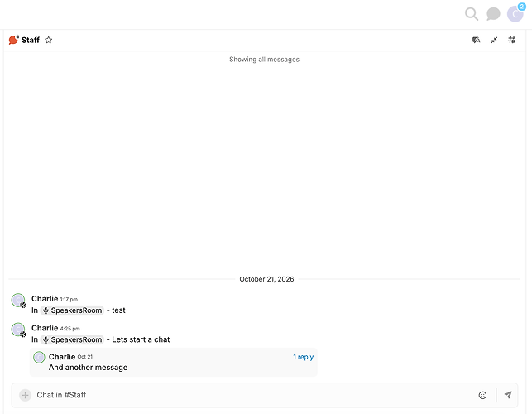Open SpeakersRoom tag in the "test" message

tap(72, 310)
